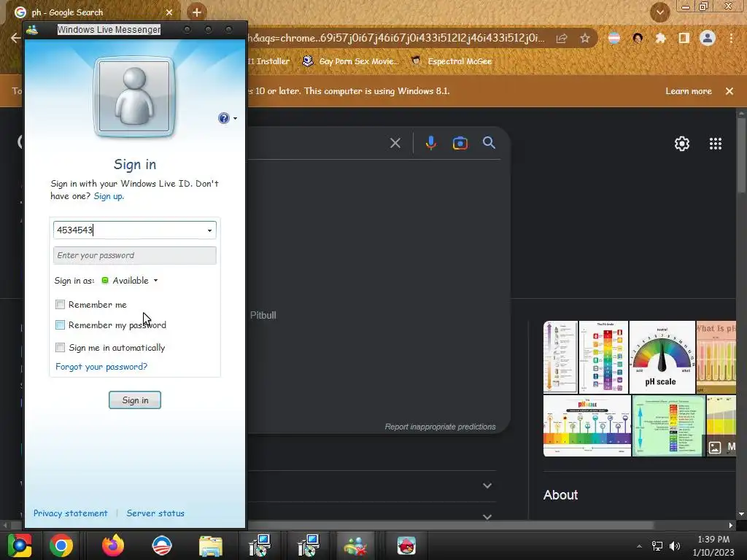Open the network tray icon
Image resolution: width=747 pixels, height=560 pixels.
[x=657, y=545]
